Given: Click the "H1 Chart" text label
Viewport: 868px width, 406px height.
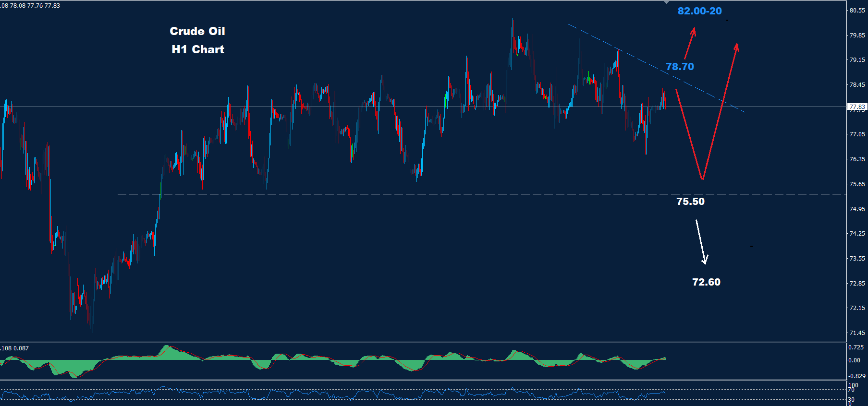Looking at the screenshot, I should 198,49.
